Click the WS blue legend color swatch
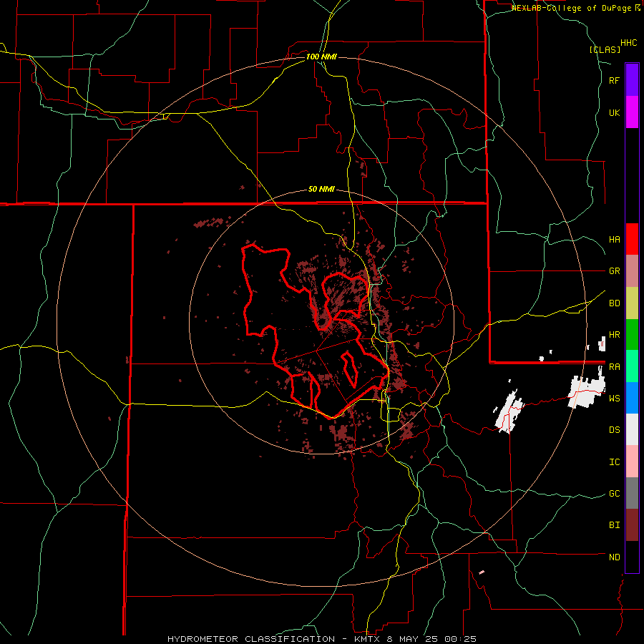644x644 pixels. [632, 398]
